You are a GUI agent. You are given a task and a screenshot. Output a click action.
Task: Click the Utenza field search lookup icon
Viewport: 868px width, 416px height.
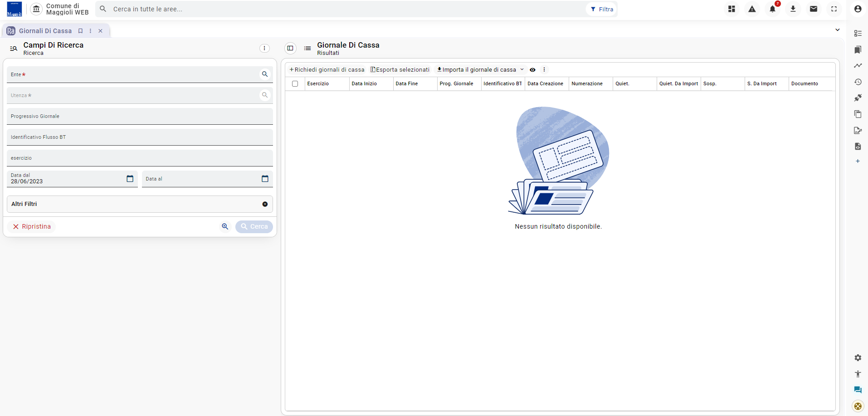click(265, 95)
